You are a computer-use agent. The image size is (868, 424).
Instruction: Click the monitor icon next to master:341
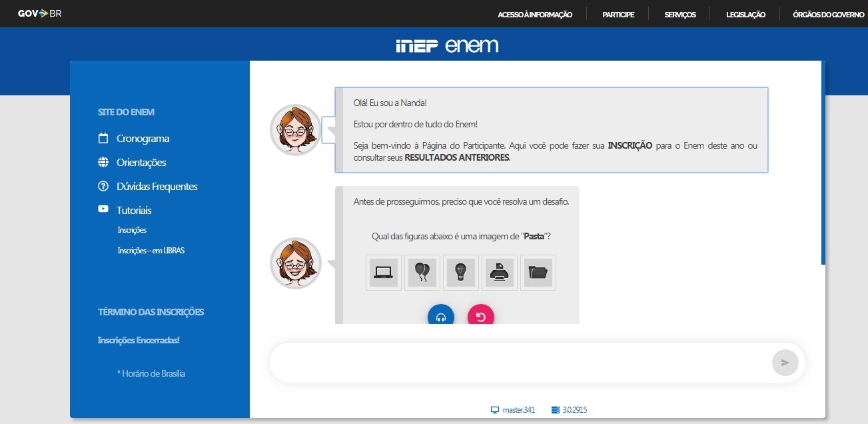pyautogui.click(x=494, y=410)
